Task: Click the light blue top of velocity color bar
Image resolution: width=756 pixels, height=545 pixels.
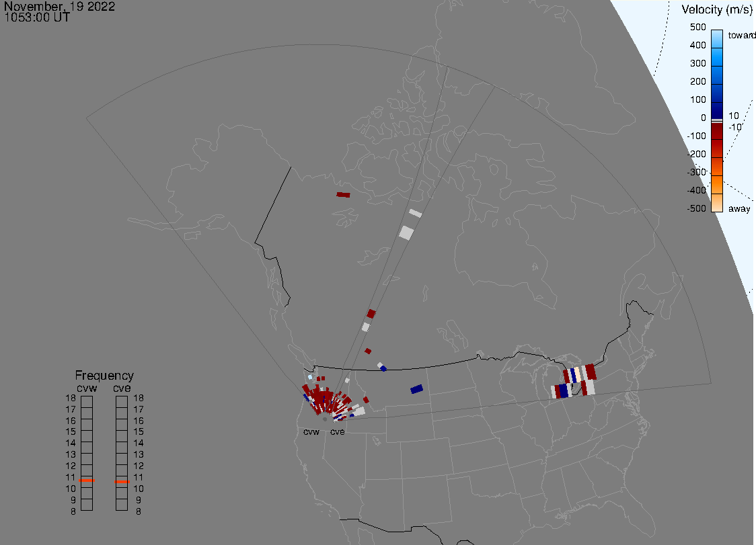Action: coord(717,37)
